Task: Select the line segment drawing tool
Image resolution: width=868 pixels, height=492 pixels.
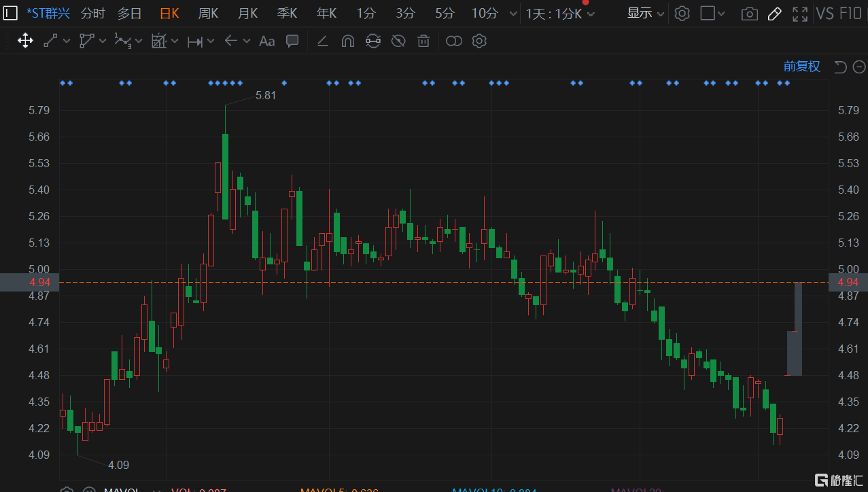Action: coord(50,41)
